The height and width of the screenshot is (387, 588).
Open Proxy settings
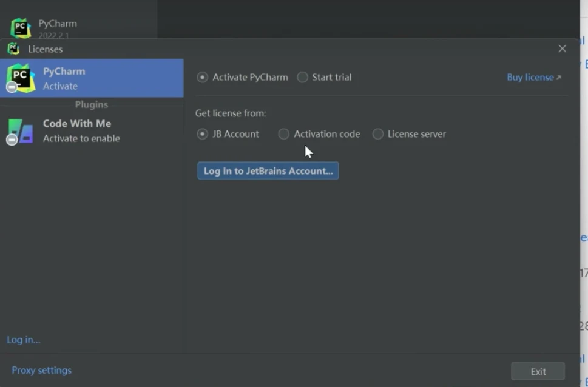tap(41, 370)
